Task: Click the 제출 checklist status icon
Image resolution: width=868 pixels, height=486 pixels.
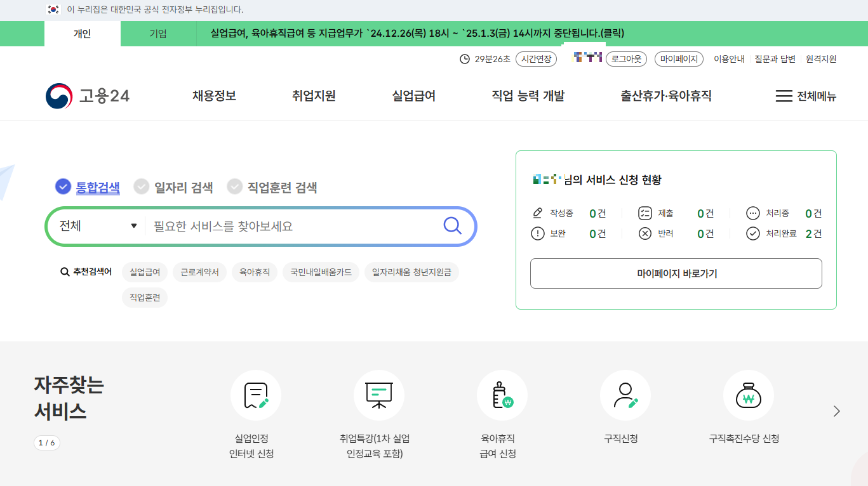Action: click(x=645, y=213)
